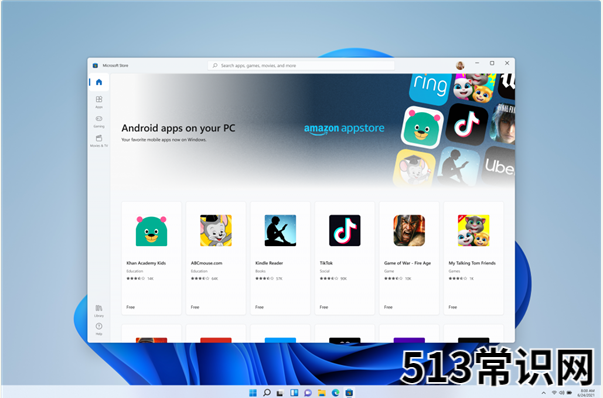Open the Khan Academy Kids app card
The image size is (603, 398).
tap(151, 258)
